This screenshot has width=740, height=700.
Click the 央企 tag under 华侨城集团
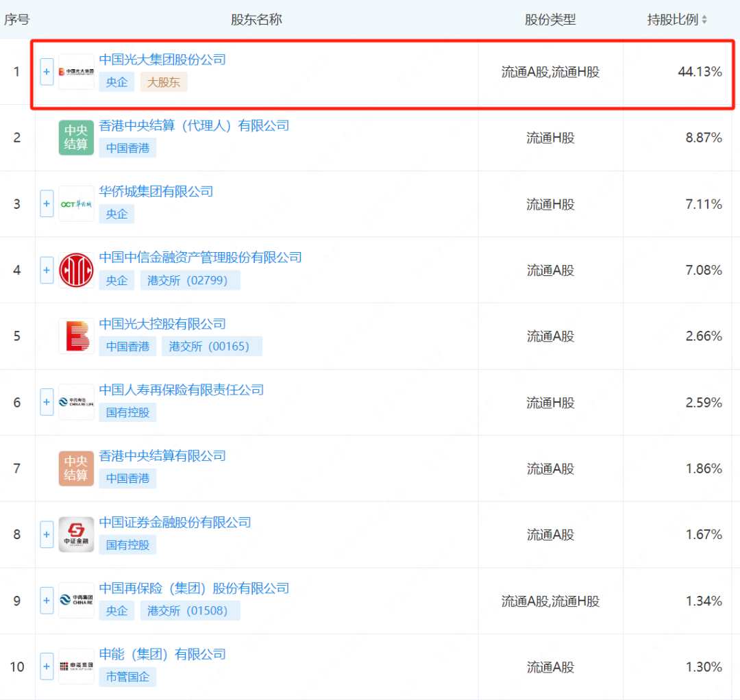pos(116,214)
